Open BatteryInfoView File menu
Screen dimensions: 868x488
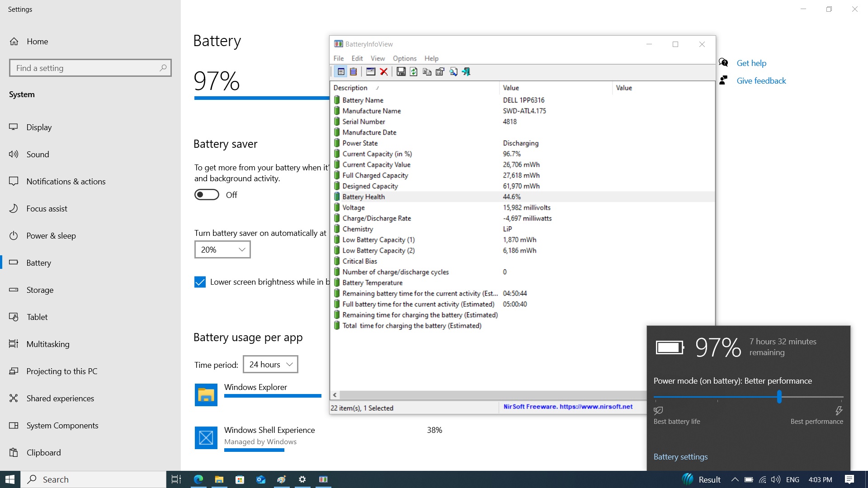click(x=339, y=58)
